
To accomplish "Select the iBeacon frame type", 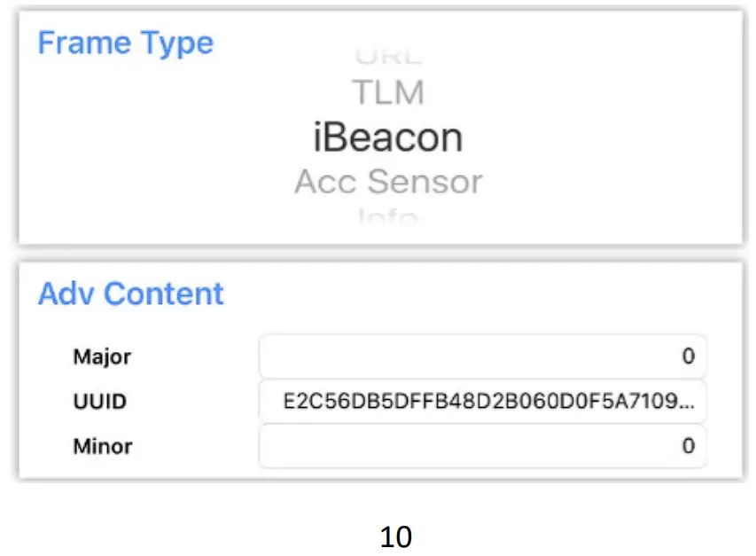I will (388, 137).
